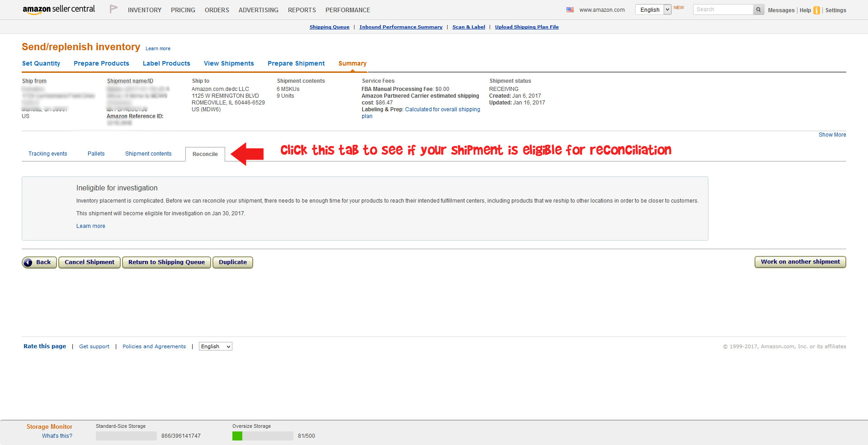This screenshot has width=868, height=445.
Task: Click Rate this page link
Action: click(45, 346)
